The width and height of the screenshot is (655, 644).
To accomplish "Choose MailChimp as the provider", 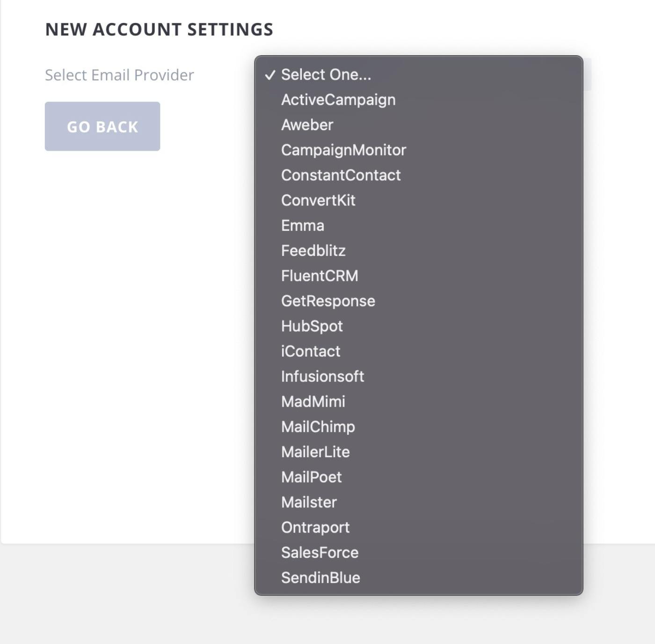I will (x=419, y=427).
